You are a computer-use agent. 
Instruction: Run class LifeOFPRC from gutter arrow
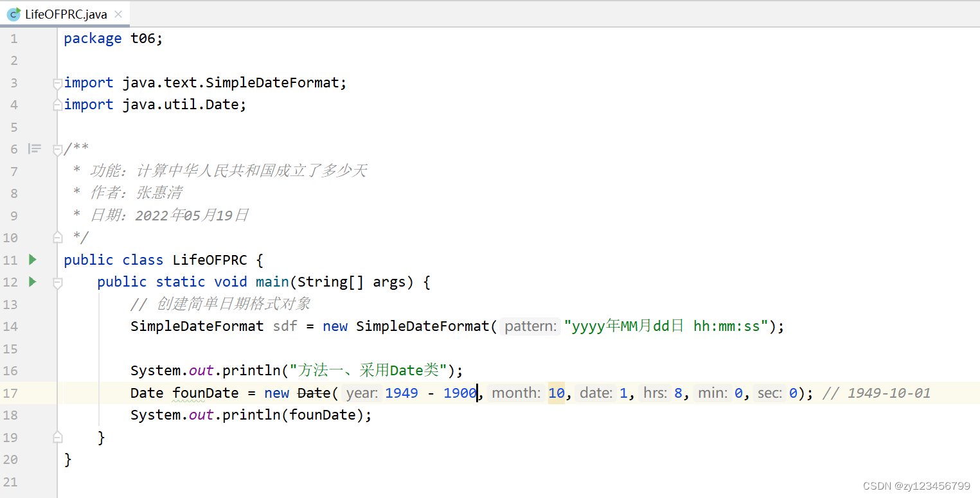click(x=33, y=260)
